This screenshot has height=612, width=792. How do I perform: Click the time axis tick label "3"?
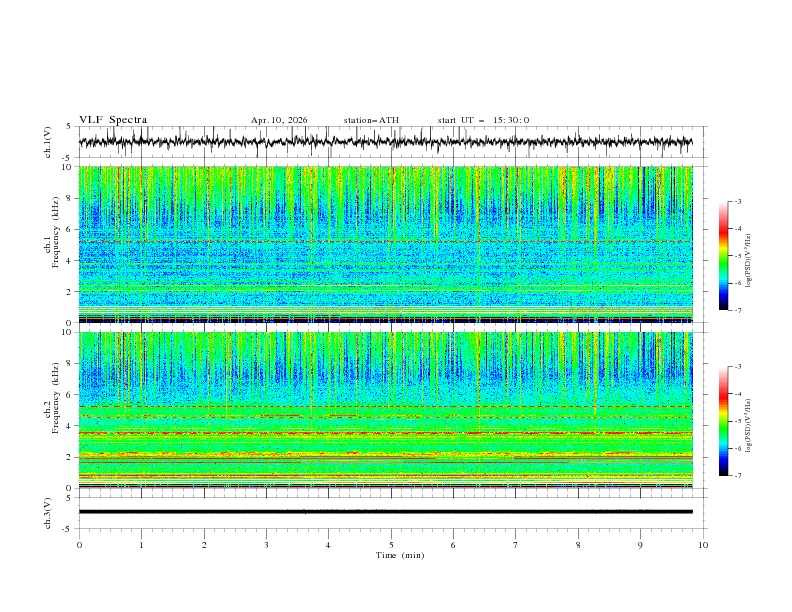tap(266, 545)
